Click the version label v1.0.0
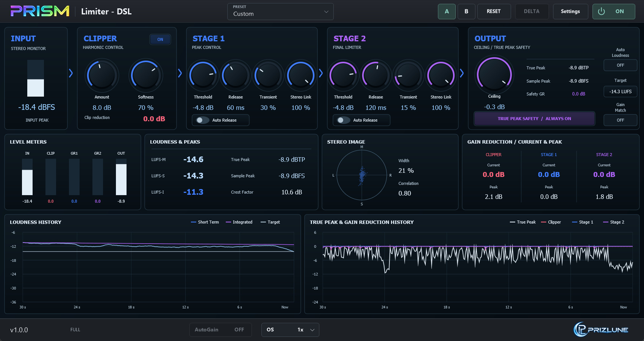The height and width of the screenshot is (341, 644). [19, 330]
